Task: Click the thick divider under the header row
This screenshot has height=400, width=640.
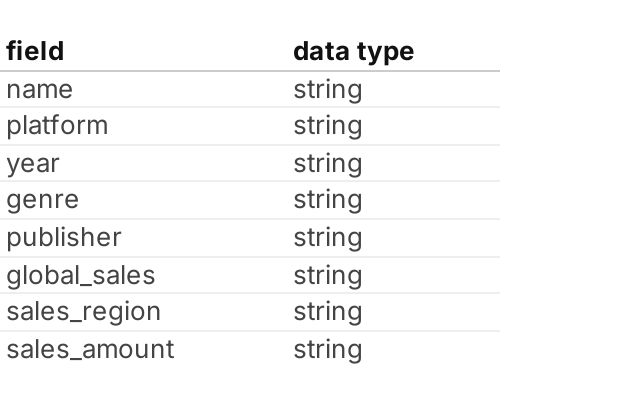Action: tap(250, 71)
